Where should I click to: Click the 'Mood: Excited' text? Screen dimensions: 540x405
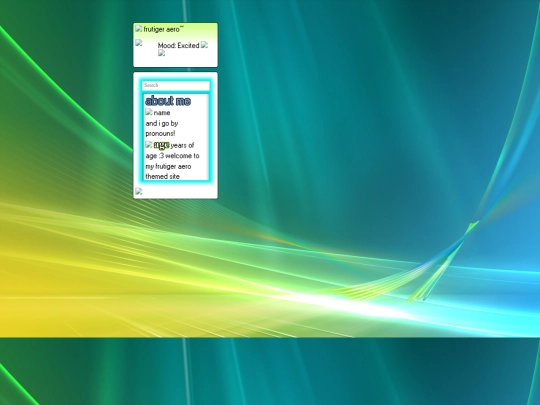coord(178,45)
